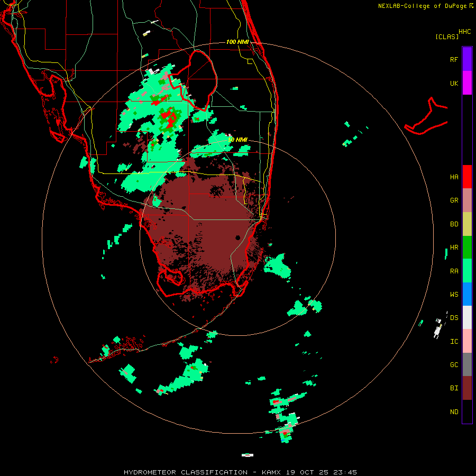Click the GC legend label
This screenshot has height=476, width=476.
(454, 364)
